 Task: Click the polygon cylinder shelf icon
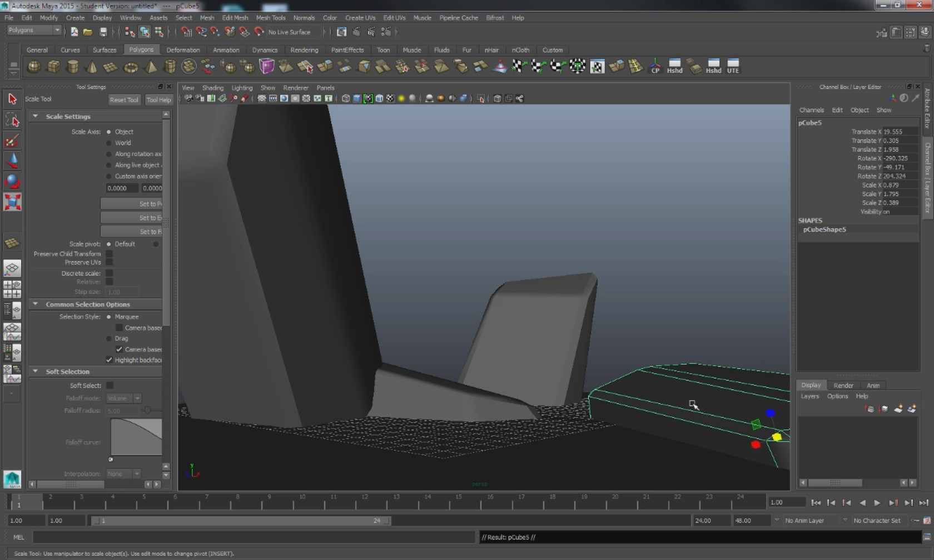pos(72,67)
